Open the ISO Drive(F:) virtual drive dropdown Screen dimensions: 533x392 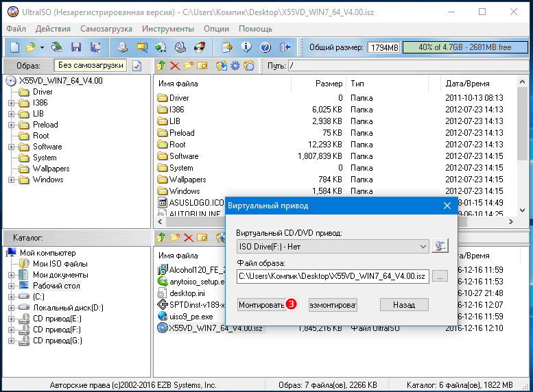(423, 246)
